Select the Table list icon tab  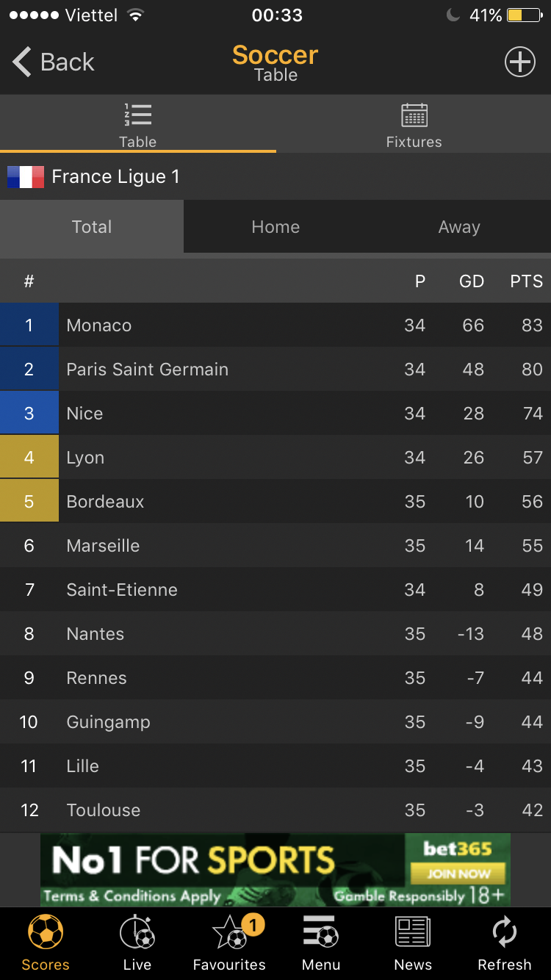coord(138,116)
